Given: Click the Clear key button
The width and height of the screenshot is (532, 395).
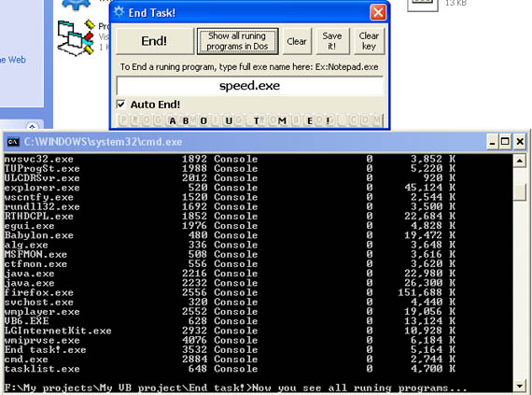Looking at the screenshot, I should click(370, 41).
